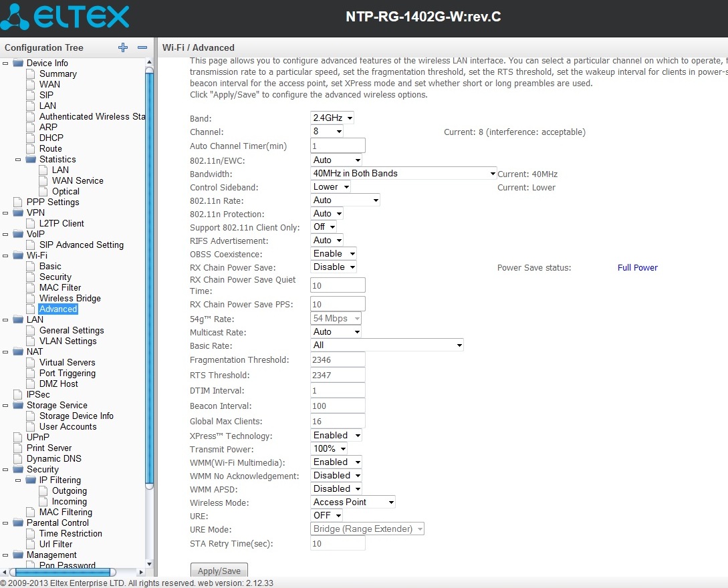
Task: Open XPress Technology dropdown
Action: [x=336, y=435]
